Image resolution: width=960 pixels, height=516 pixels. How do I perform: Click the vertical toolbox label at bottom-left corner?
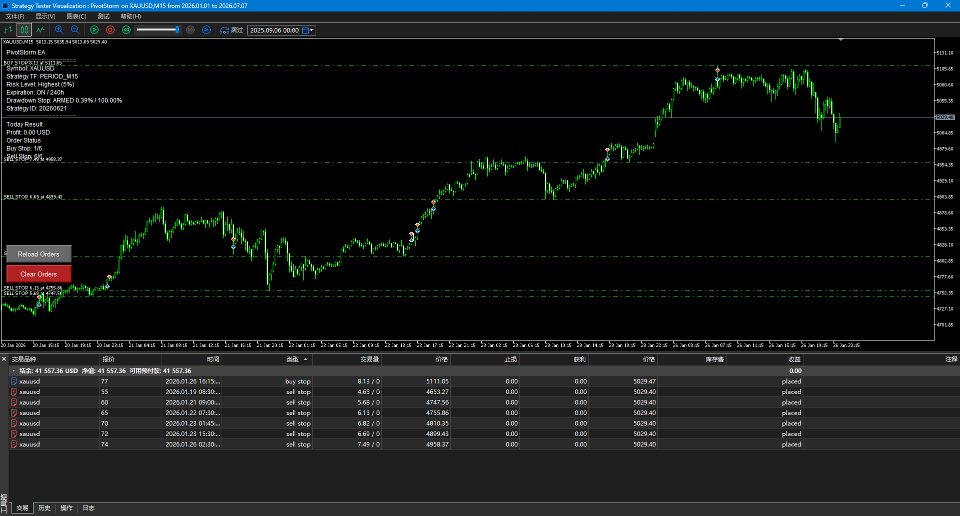pos(4,503)
